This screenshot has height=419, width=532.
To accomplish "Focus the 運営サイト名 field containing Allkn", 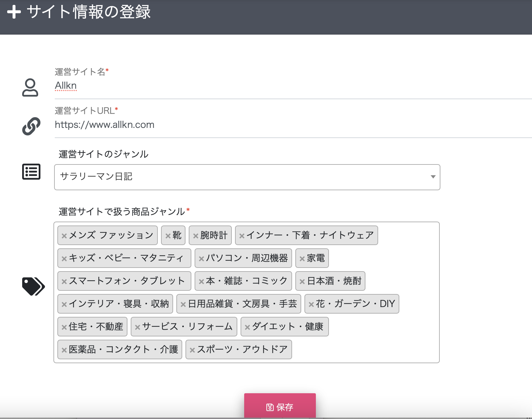I will coord(293,86).
